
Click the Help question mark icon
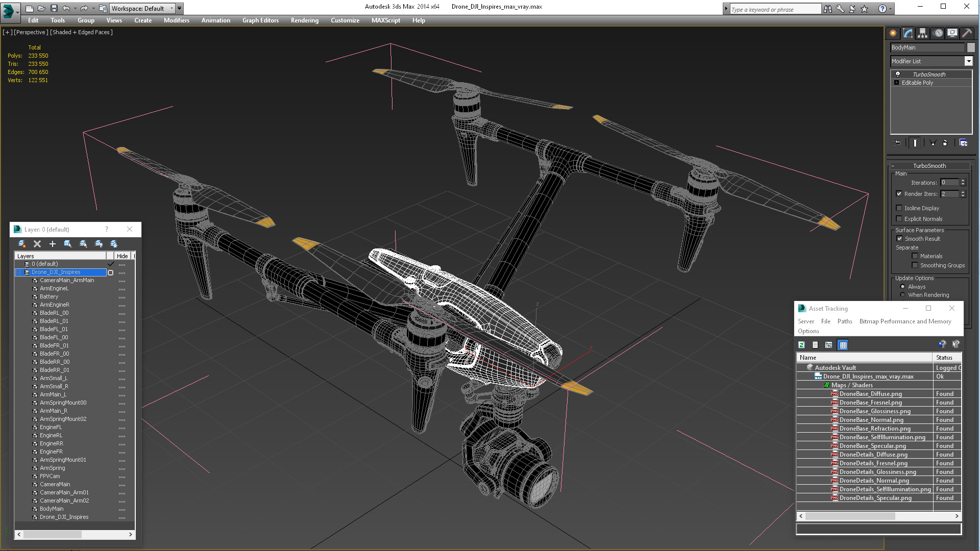(x=883, y=9)
